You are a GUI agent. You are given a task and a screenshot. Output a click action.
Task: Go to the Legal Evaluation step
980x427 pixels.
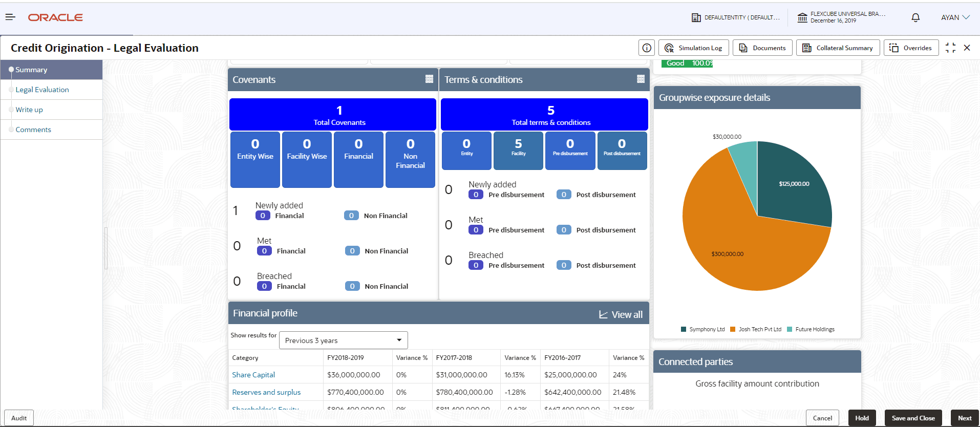pos(42,90)
